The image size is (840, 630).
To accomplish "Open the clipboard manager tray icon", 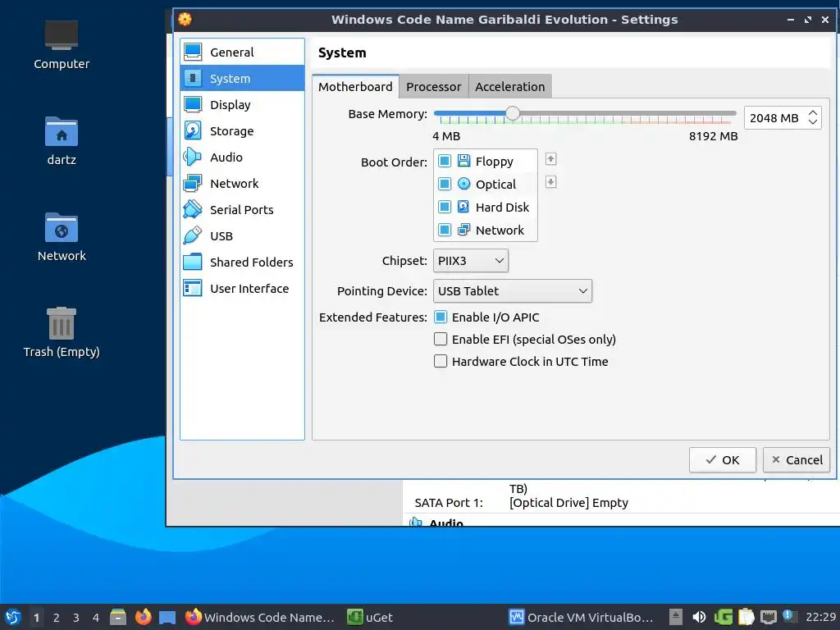I will click(x=746, y=617).
